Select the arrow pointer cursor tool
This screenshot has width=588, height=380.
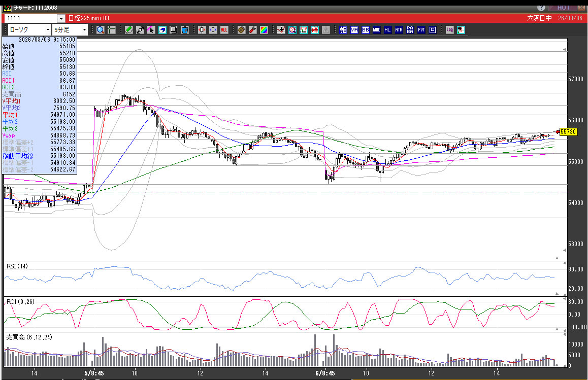[x=151, y=30]
